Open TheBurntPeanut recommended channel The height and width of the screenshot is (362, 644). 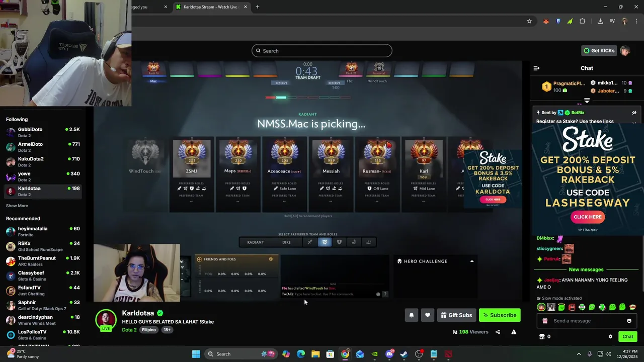click(x=43, y=261)
